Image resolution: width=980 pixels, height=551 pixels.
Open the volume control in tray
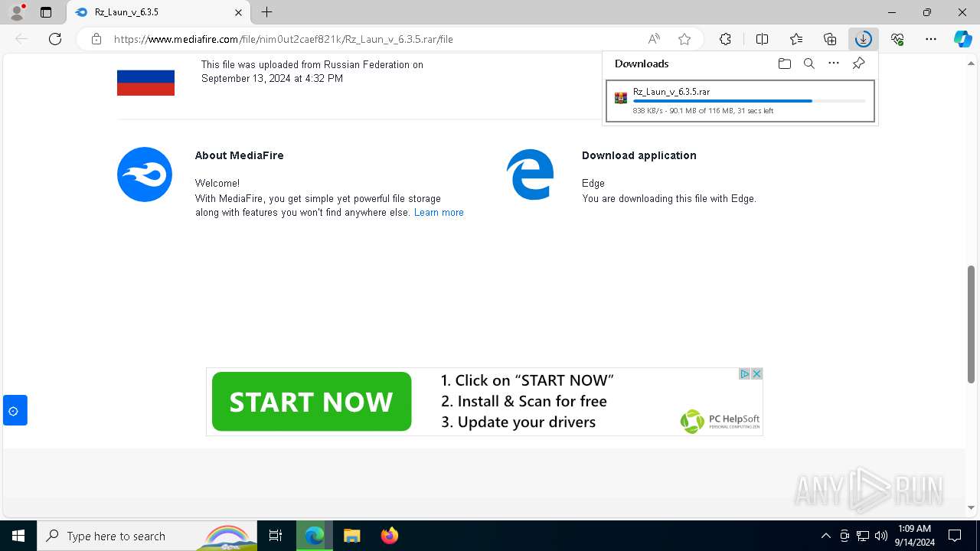coord(880,536)
